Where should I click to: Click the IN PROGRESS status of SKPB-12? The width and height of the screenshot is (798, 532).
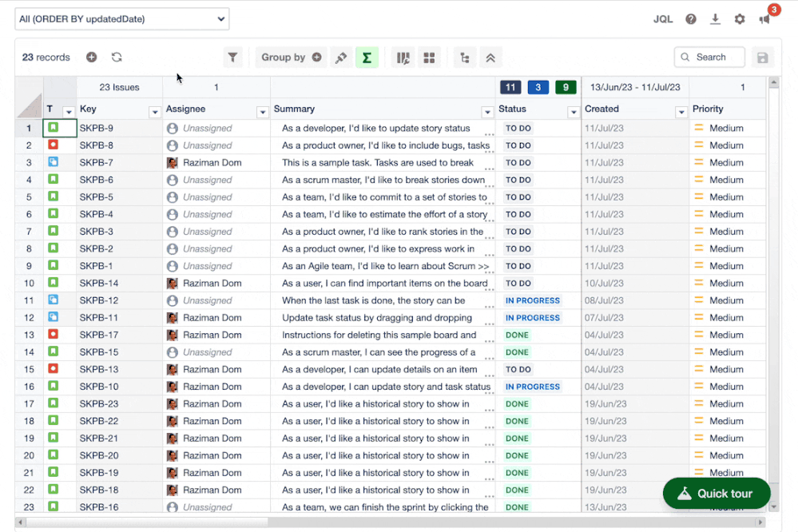pyautogui.click(x=532, y=300)
